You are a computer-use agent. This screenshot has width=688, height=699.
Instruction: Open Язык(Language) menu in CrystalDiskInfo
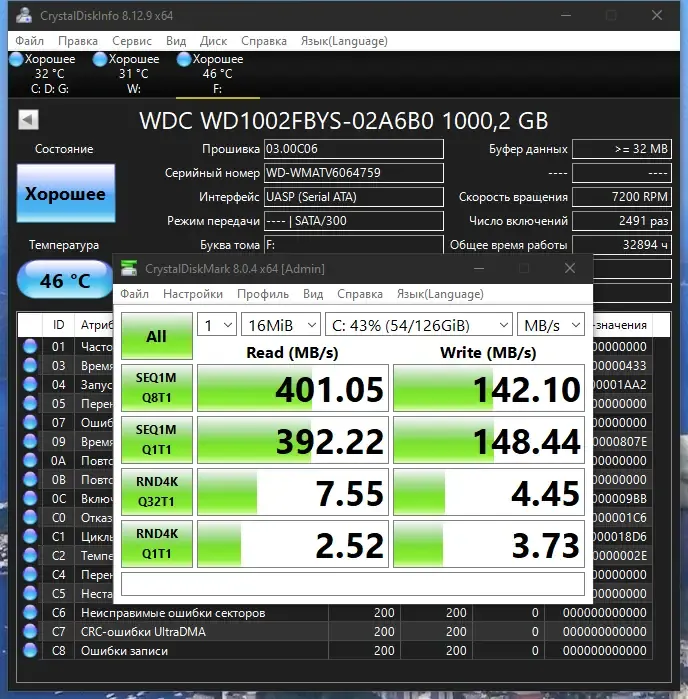point(344,41)
